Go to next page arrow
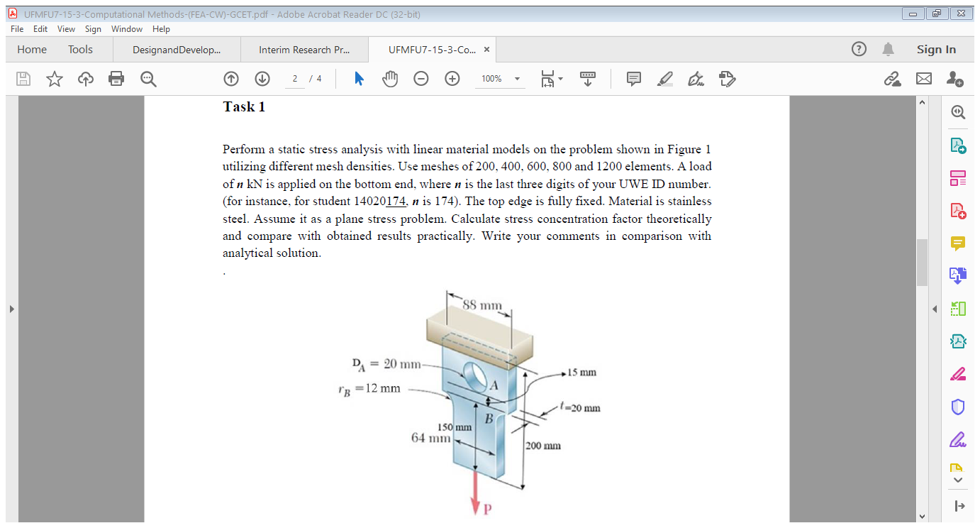The width and height of the screenshot is (980, 528). 262,79
